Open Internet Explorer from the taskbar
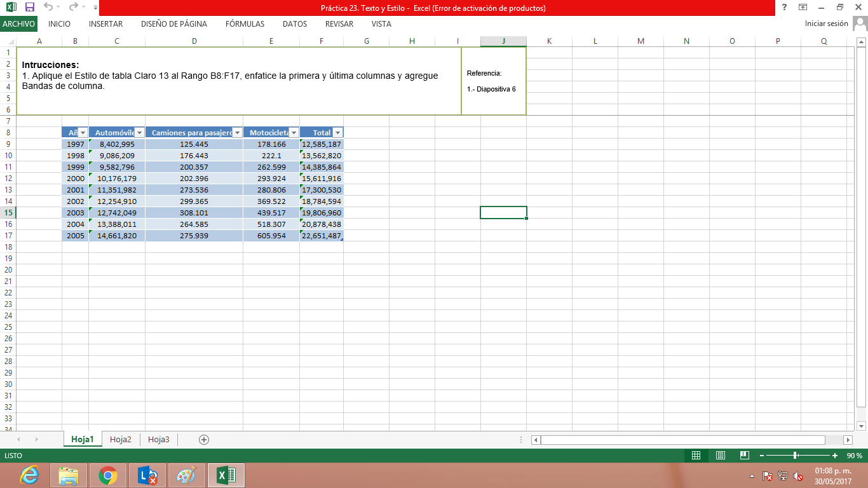 (x=29, y=475)
